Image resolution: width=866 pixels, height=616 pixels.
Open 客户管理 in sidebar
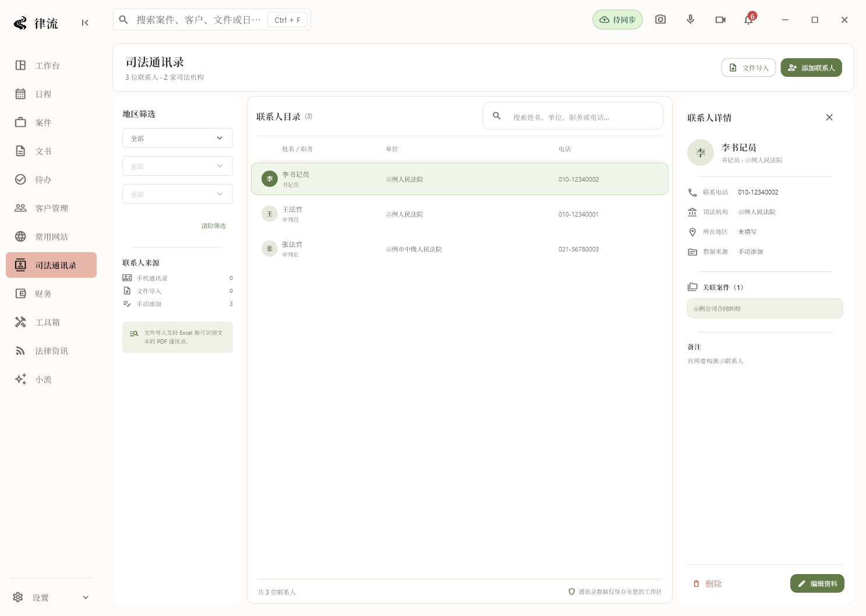point(51,208)
